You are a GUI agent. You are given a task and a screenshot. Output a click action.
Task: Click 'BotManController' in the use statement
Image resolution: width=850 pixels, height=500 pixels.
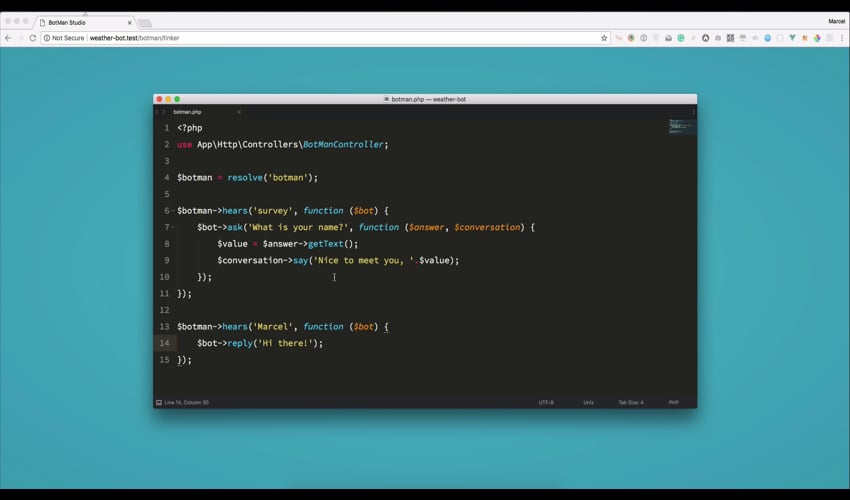343,144
